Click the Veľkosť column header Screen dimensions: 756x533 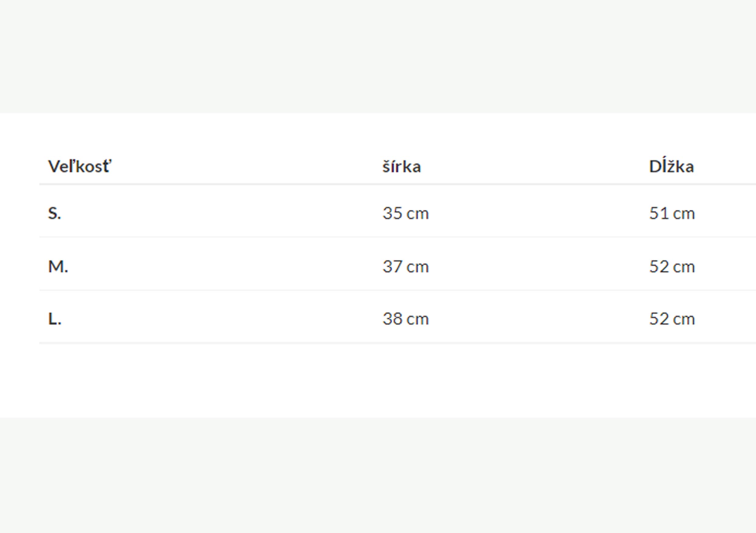point(80,166)
